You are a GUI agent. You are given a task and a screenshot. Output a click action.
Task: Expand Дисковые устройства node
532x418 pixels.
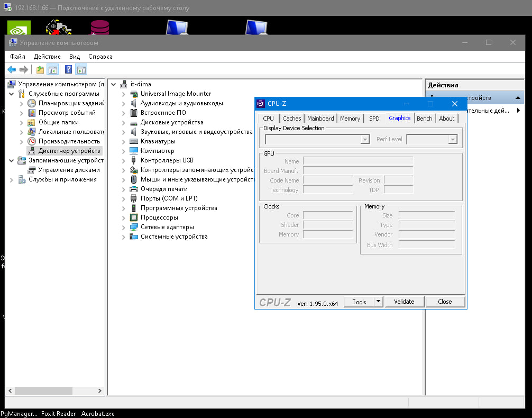coord(124,123)
